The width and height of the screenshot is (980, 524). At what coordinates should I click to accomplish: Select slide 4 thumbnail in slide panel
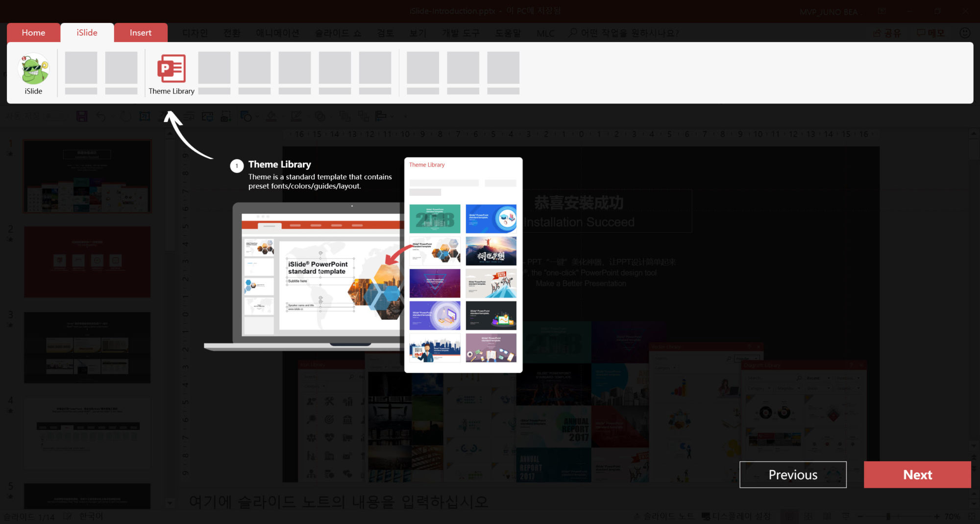click(x=87, y=433)
